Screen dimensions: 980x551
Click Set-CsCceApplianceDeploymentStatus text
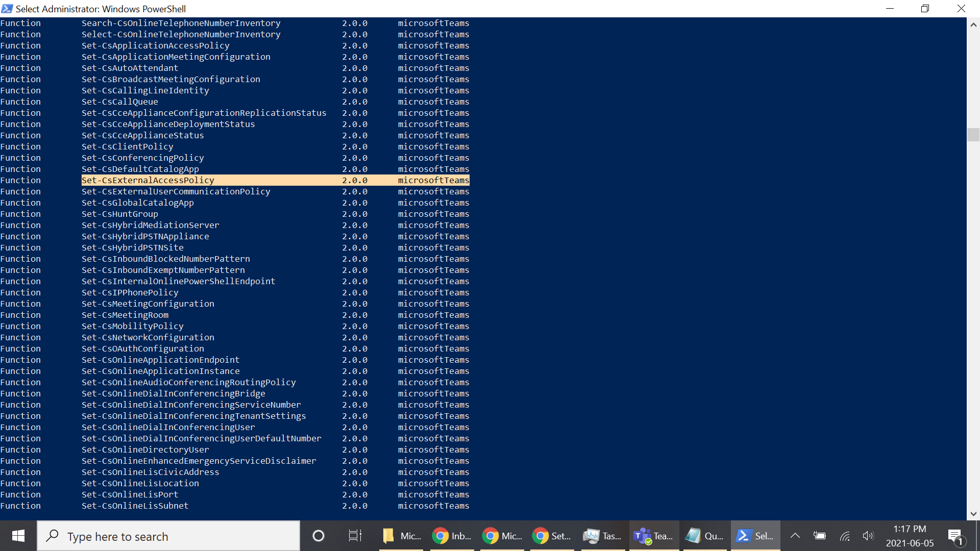coord(168,124)
